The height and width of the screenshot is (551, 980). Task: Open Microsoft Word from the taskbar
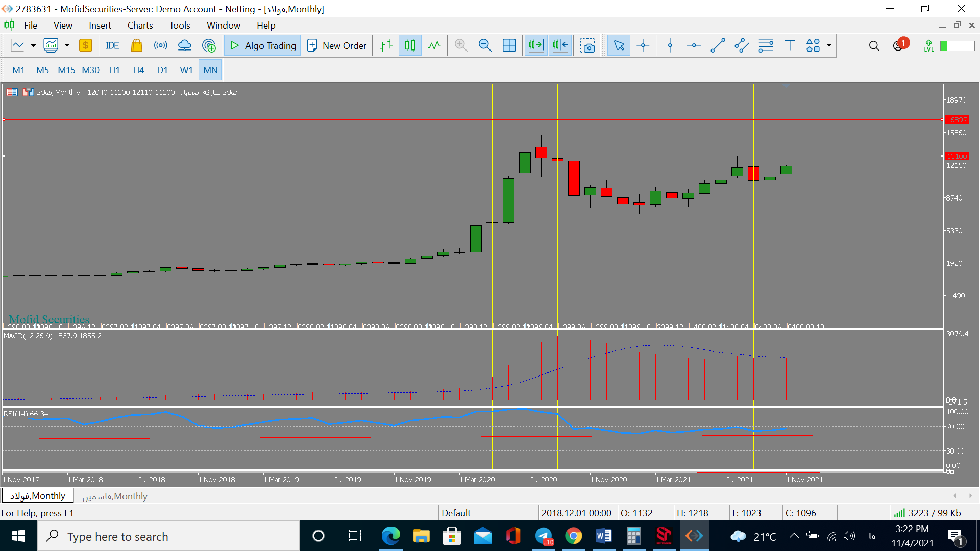click(x=603, y=536)
